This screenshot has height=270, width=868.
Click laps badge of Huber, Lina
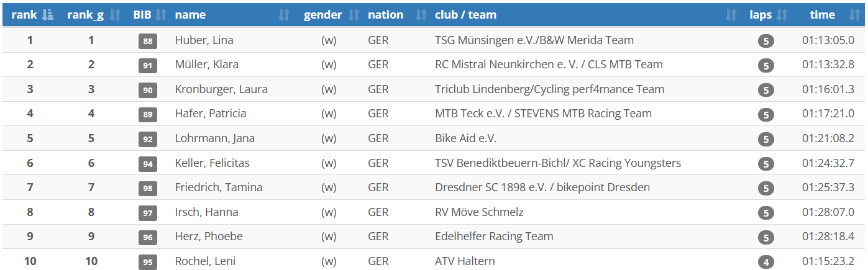[x=766, y=42]
